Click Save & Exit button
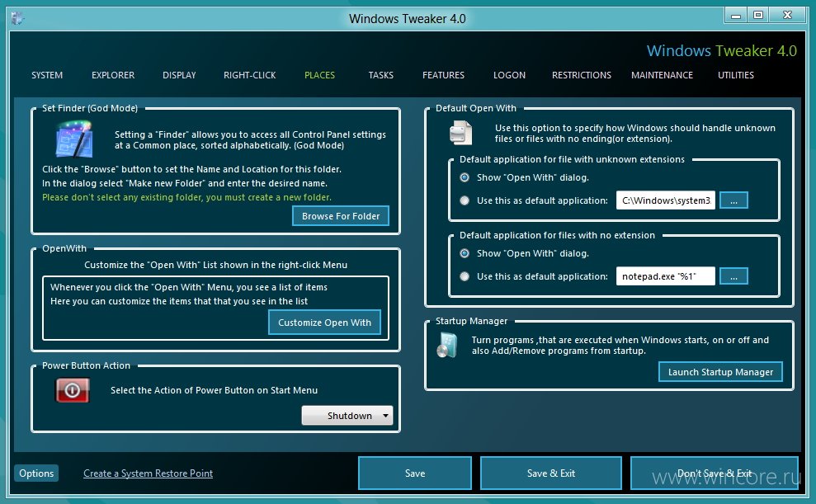Viewport: 816px width, 504px height. pyautogui.click(x=551, y=473)
